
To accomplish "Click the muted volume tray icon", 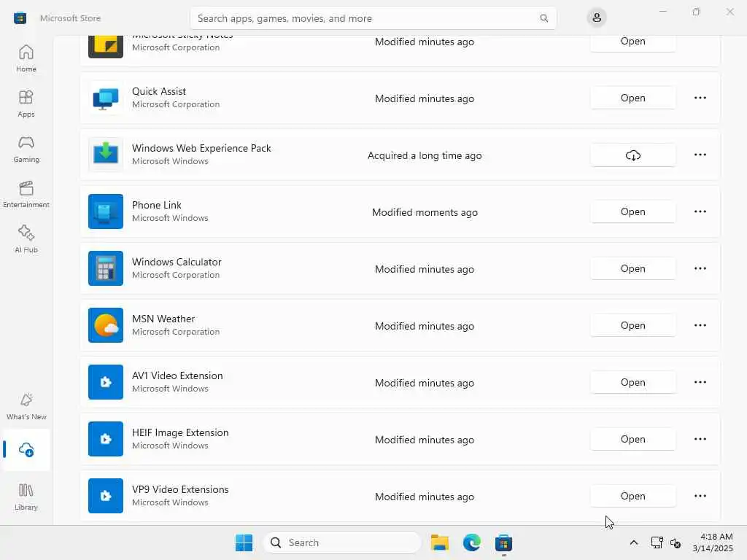I will [x=675, y=542].
